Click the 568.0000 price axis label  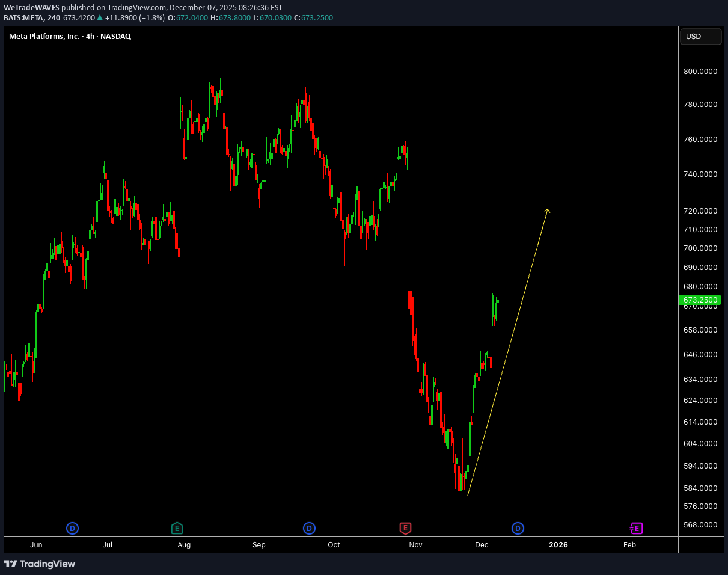pos(700,524)
